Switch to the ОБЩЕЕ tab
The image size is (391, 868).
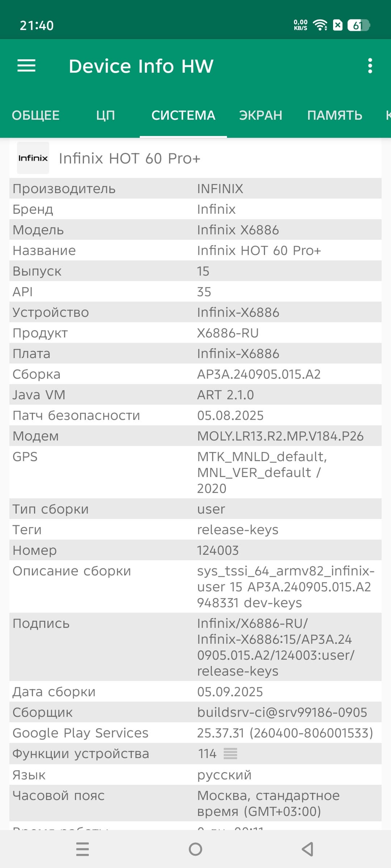coord(35,115)
